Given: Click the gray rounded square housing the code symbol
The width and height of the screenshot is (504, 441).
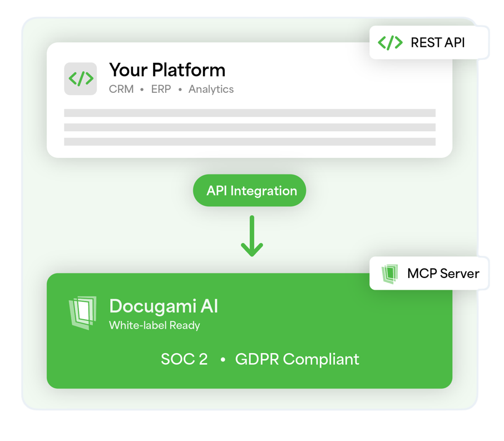Looking at the screenshot, I should [x=80, y=78].
